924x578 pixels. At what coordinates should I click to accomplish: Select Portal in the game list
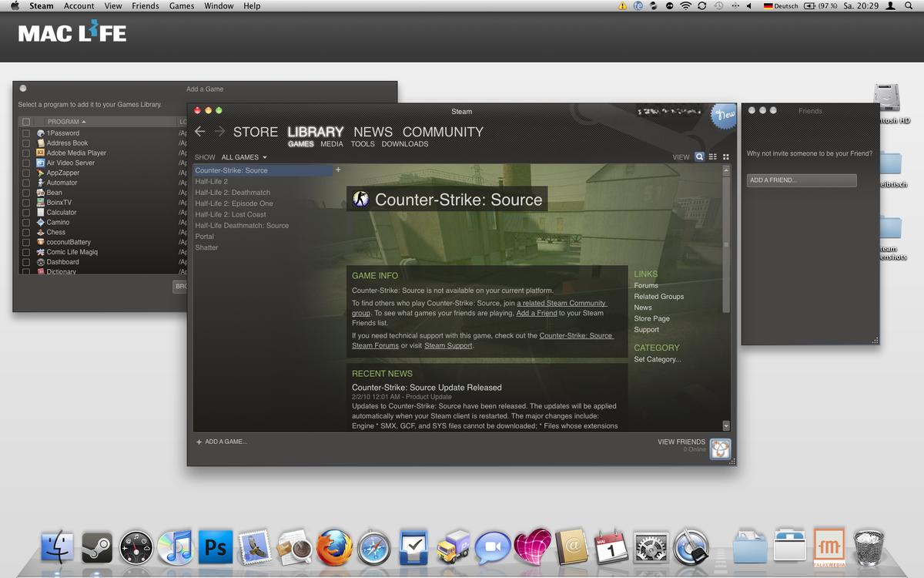[x=205, y=237]
